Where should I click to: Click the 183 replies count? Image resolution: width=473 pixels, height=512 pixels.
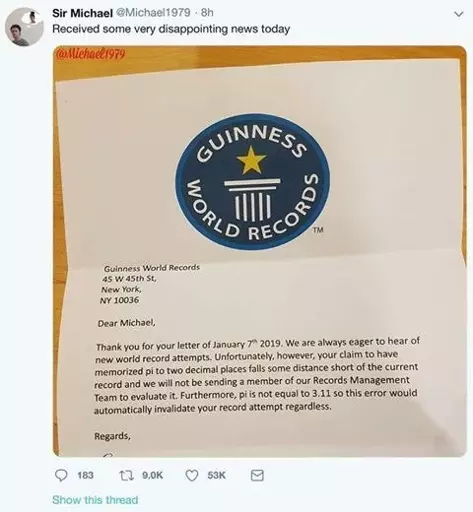[x=85, y=475]
